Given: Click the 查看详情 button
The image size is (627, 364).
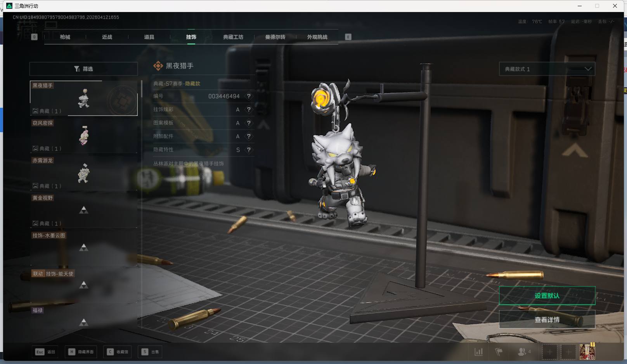Looking at the screenshot, I should click(547, 320).
